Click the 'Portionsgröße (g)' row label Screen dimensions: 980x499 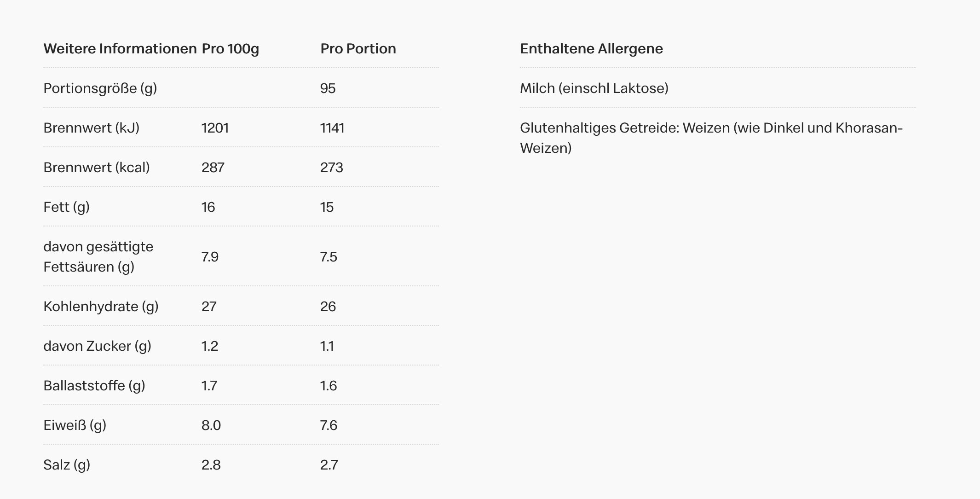100,88
